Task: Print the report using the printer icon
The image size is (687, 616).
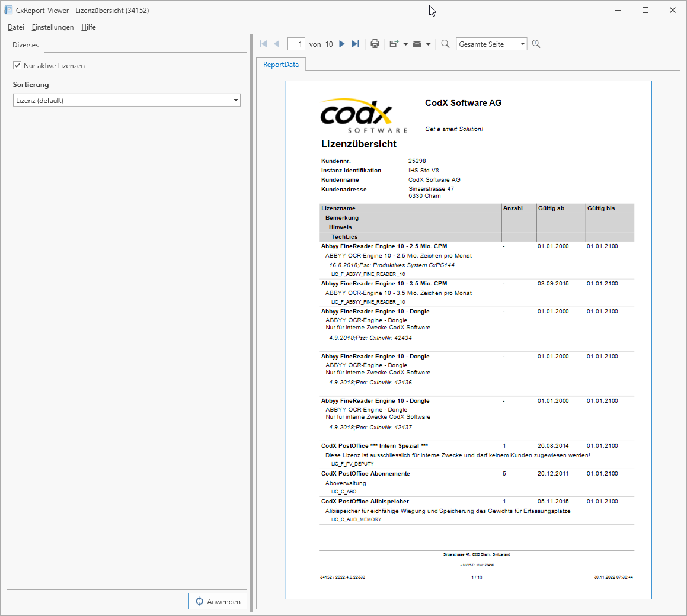Action: (375, 43)
